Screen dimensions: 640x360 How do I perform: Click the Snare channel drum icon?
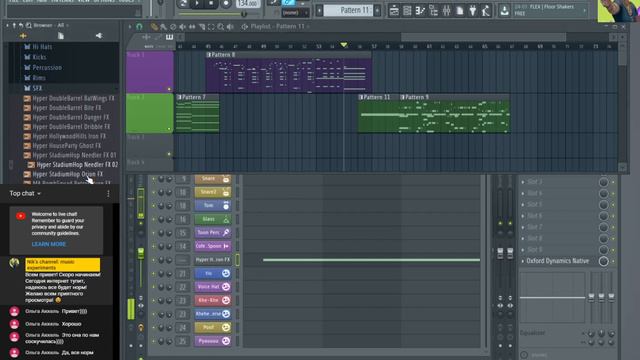[226, 179]
